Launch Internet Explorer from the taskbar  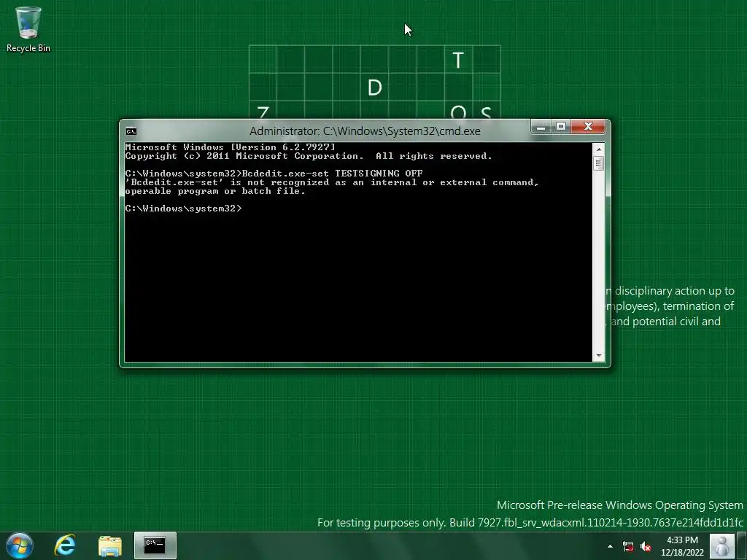(65, 545)
